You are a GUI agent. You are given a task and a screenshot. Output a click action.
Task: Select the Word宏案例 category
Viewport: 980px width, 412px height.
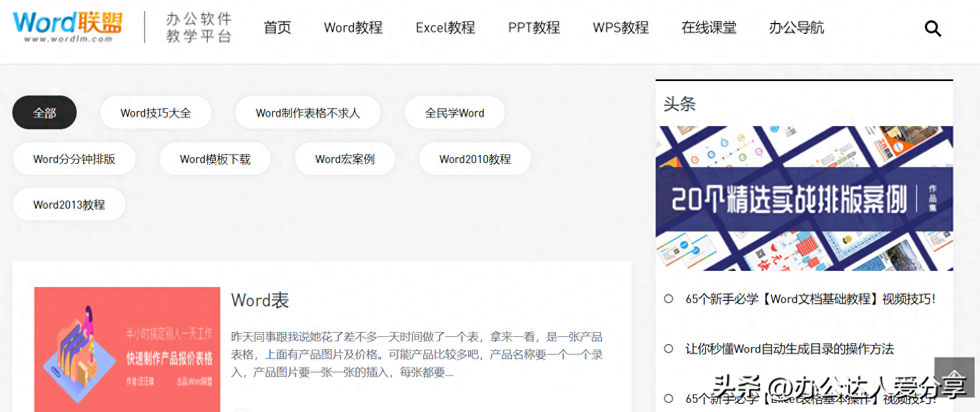pyautogui.click(x=345, y=159)
